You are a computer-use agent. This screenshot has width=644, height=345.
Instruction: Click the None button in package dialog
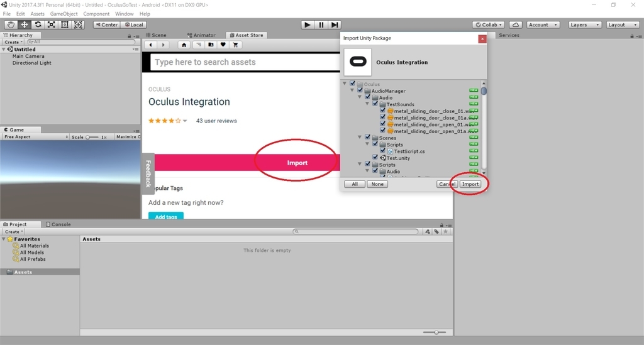tap(377, 184)
